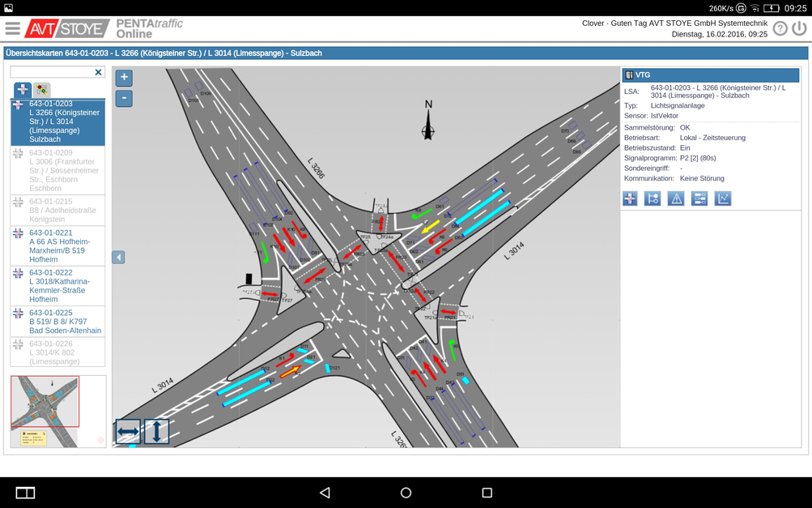
Task: Open the line chart icon in VTG panel
Action: 722,199
